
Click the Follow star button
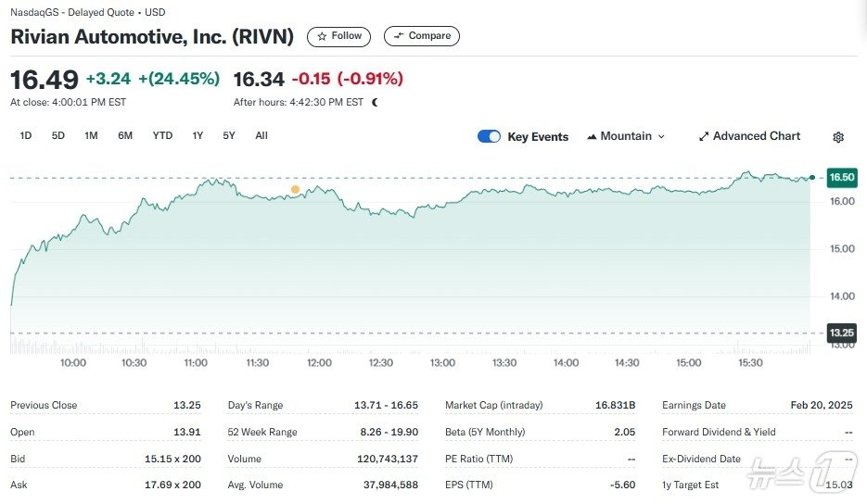[x=339, y=36]
